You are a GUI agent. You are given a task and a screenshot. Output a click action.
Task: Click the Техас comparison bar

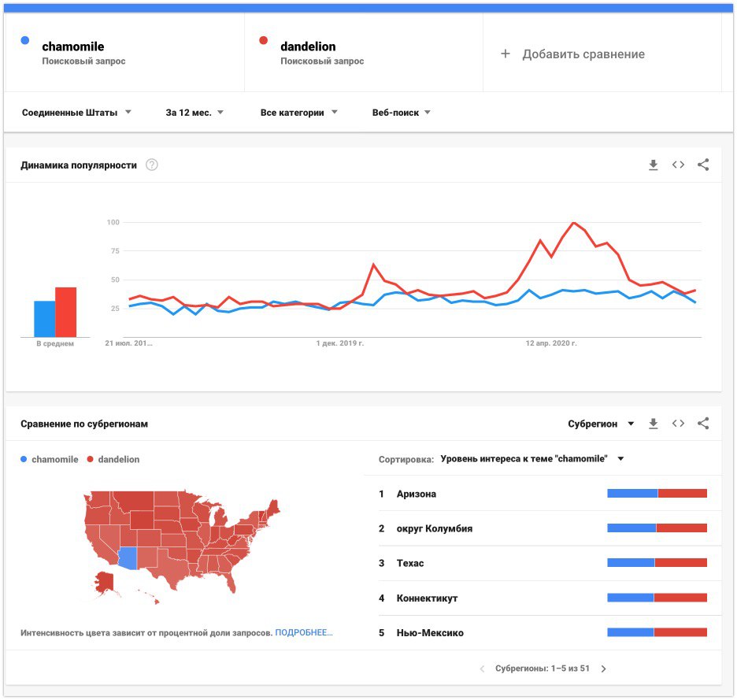tap(657, 563)
